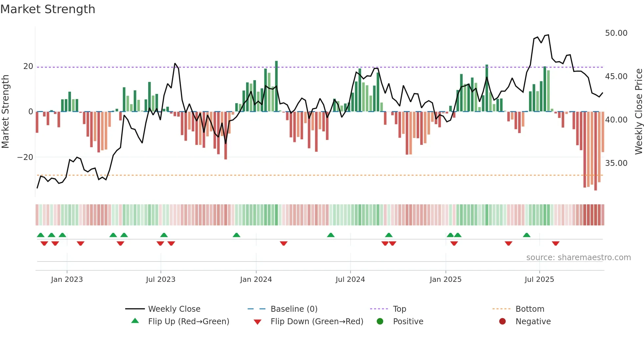This screenshot has height=362, width=644.
Task: Toggle the Baseline (0) legend entry
Action: click(294, 309)
